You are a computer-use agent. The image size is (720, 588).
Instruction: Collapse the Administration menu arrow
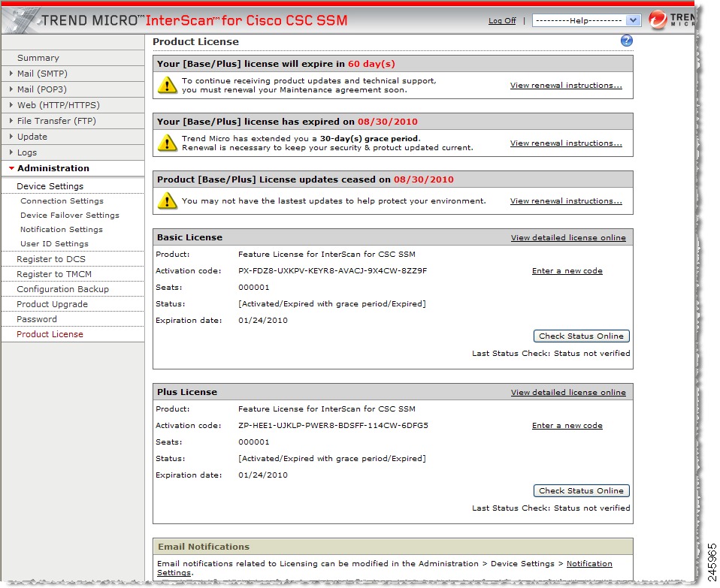(11, 168)
